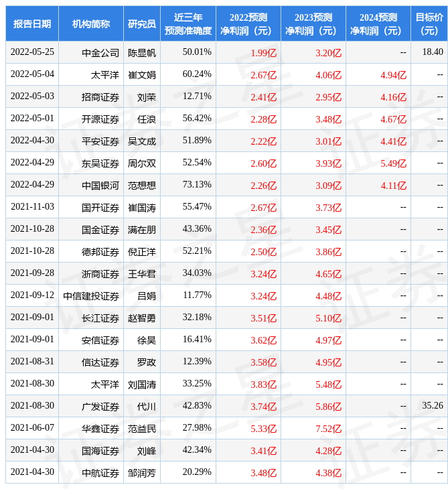Screen dimensions: 448x489
Task: Click the 机构简称 column header
Action: click(91, 23)
